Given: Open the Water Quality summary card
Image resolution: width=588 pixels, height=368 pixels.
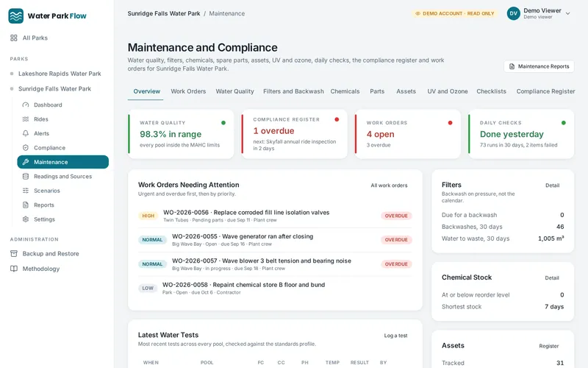Looking at the screenshot, I should 181,134.
